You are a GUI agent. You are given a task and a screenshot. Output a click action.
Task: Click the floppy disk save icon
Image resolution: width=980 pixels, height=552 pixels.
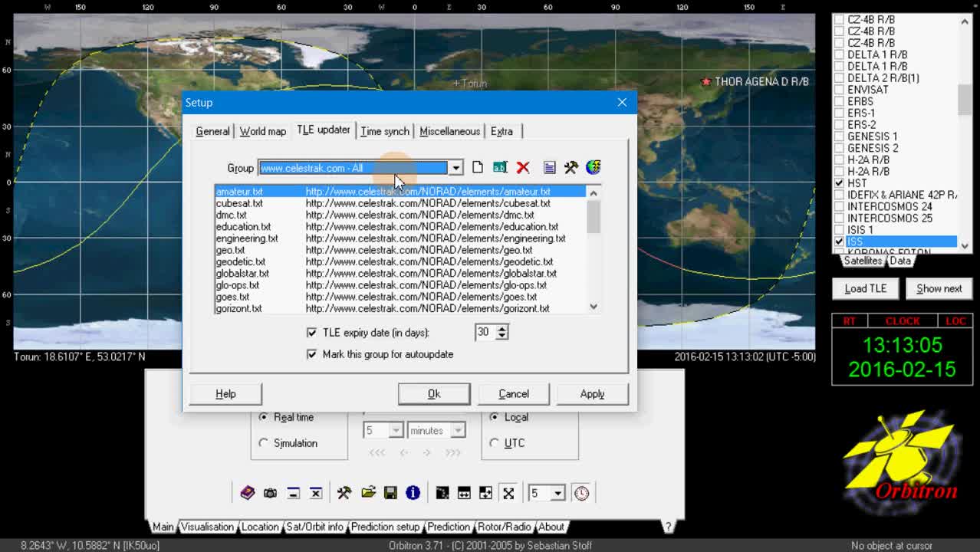[390, 493]
